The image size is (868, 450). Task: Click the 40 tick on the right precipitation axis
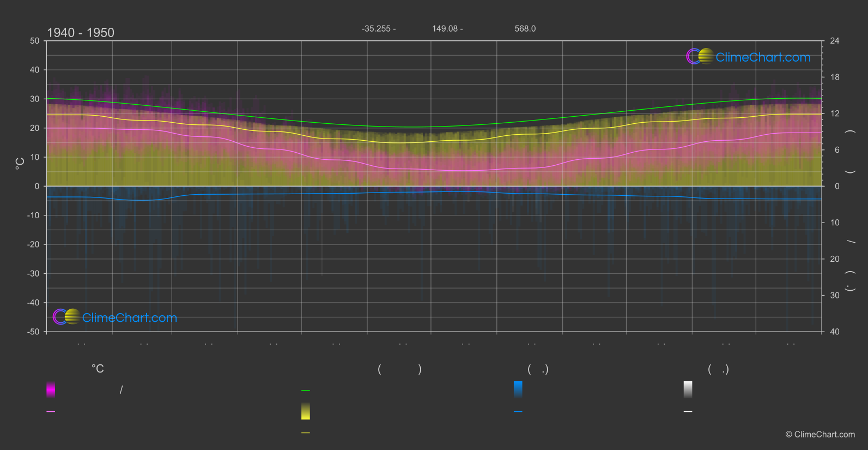(835, 332)
